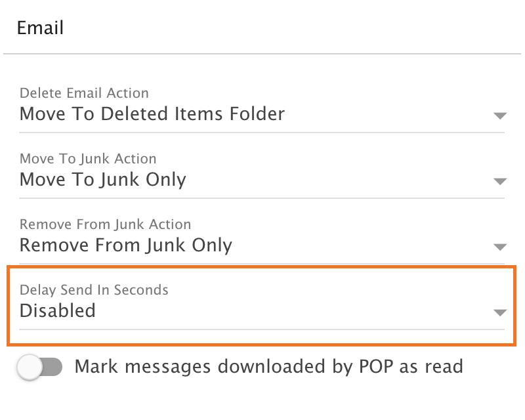Click the POP toggle's white knob

(x=30, y=367)
